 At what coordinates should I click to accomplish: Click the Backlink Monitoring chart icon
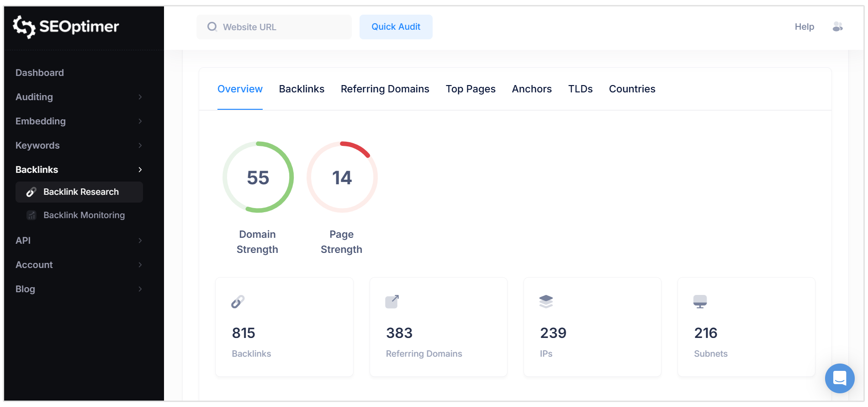click(32, 215)
